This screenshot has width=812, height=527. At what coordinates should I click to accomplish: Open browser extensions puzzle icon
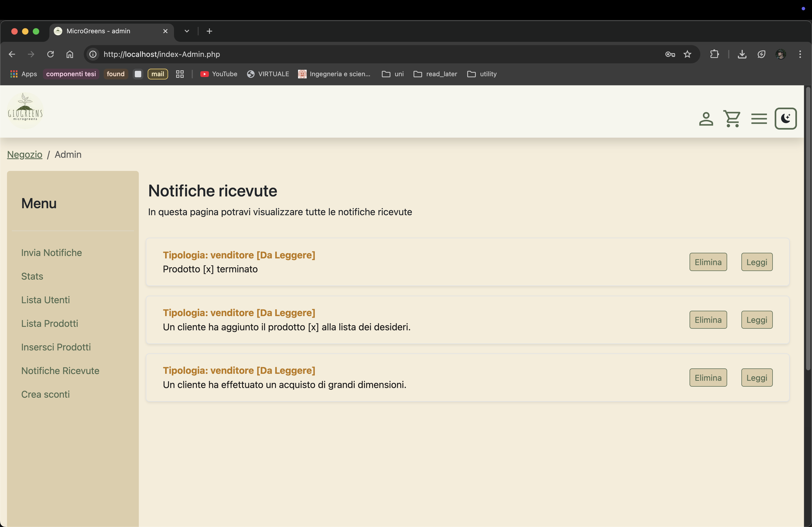point(715,54)
